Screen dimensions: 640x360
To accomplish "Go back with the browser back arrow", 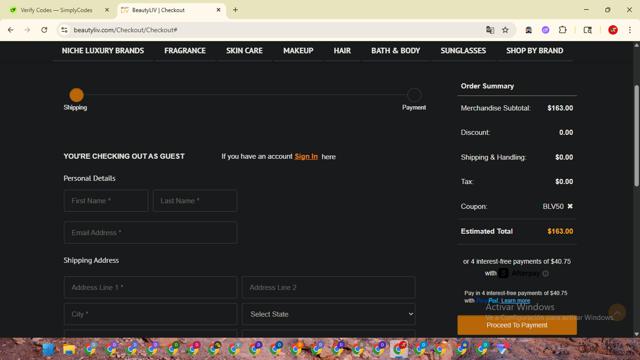I will click(11, 30).
